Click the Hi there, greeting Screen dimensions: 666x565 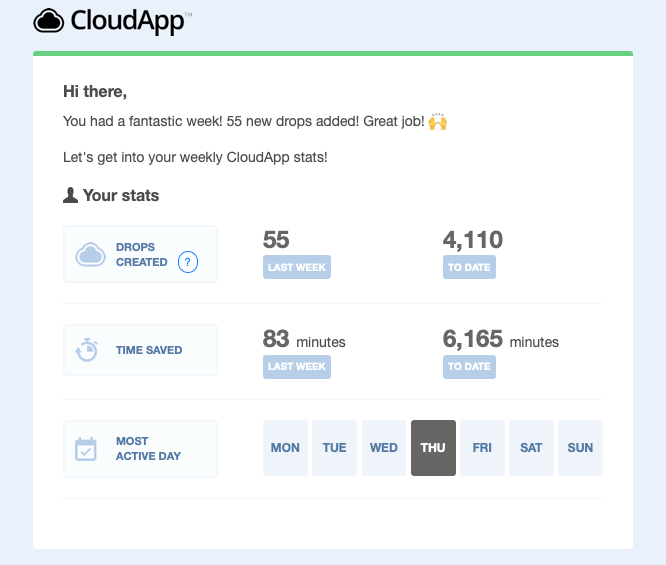tap(95, 91)
